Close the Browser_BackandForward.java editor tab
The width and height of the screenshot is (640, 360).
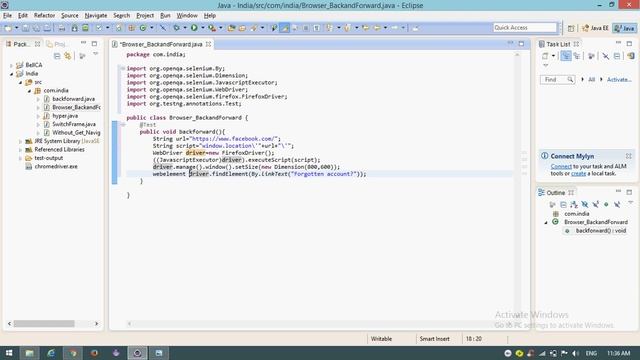[x=209, y=44]
